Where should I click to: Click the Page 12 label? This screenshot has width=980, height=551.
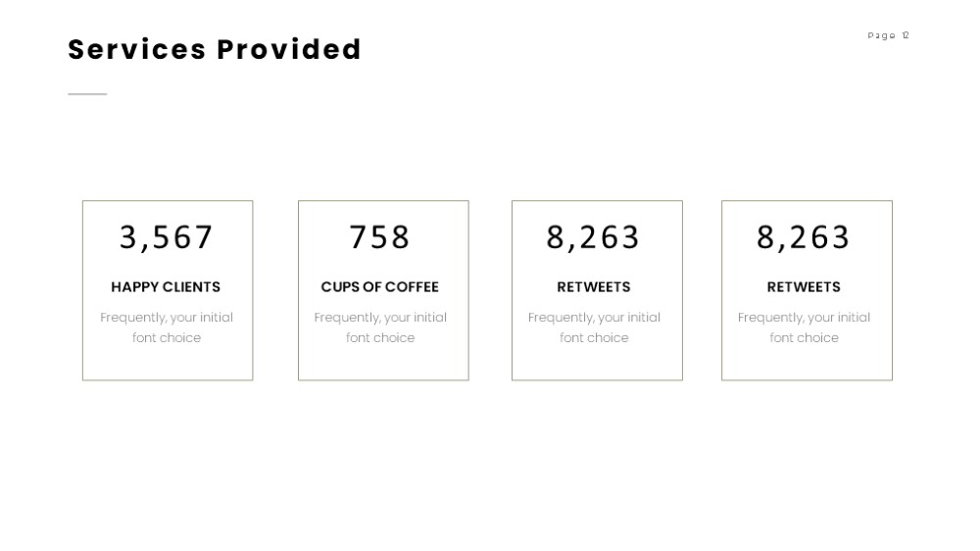(888, 35)
